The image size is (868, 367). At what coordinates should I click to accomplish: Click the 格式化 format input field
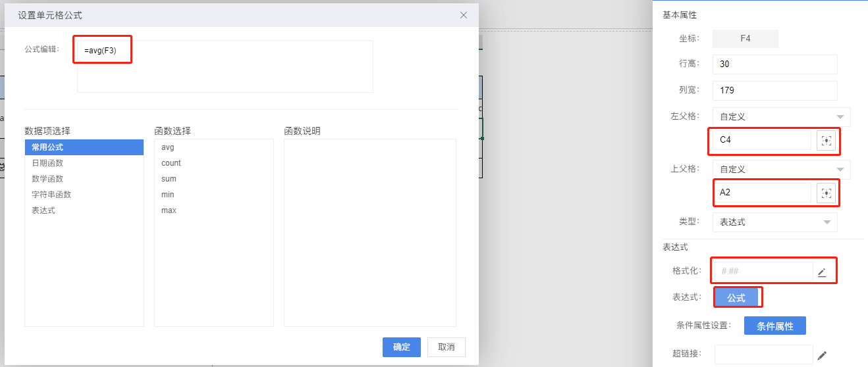pos(764,271)
